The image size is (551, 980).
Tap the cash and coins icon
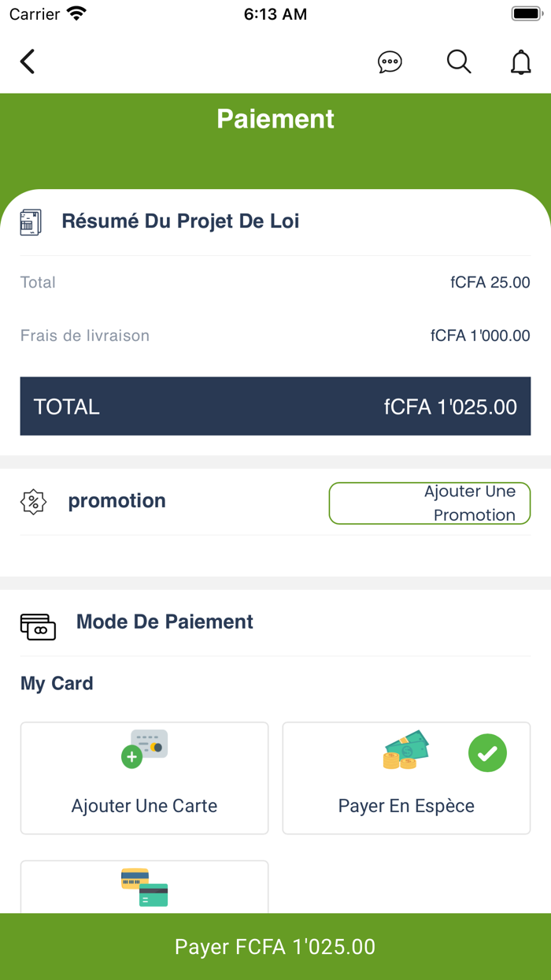click(x=405, y=749)
